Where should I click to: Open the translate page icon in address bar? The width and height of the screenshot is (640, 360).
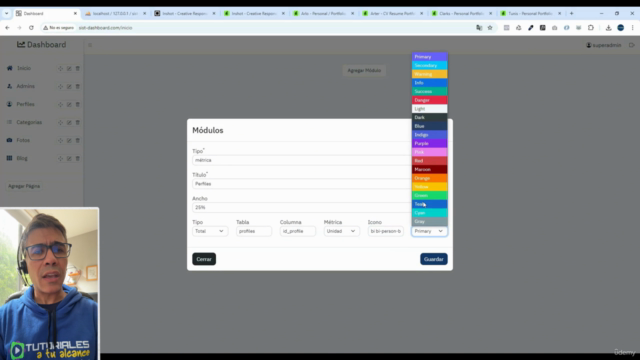(x=479, y=28)
